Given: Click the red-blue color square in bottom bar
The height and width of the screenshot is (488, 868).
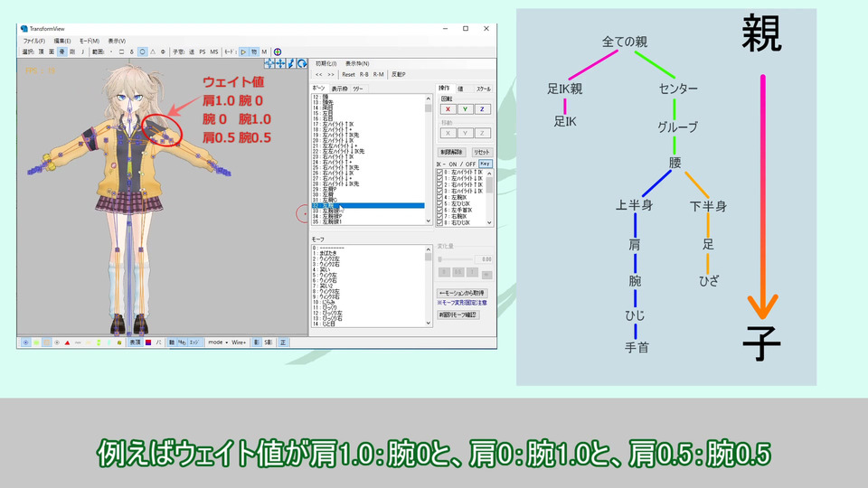Looking at the screenshot, I should pyautogui.click(x=148, y=343).
